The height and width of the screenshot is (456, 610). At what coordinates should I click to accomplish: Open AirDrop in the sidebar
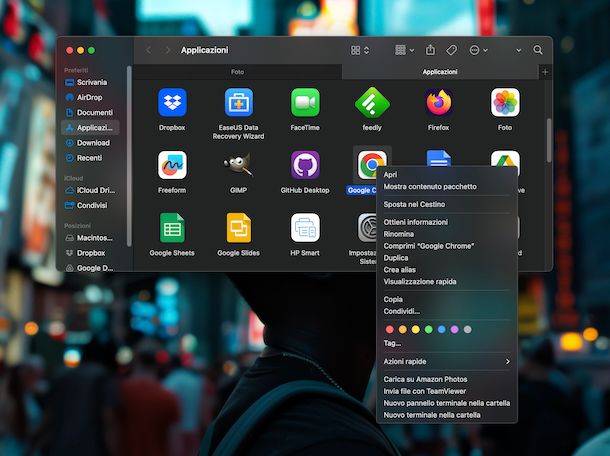90,97
